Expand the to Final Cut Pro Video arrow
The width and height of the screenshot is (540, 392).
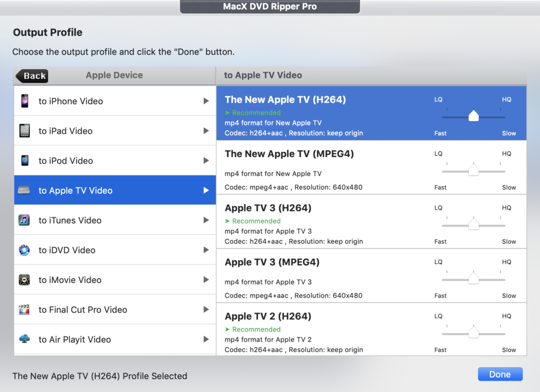(206, 310)
